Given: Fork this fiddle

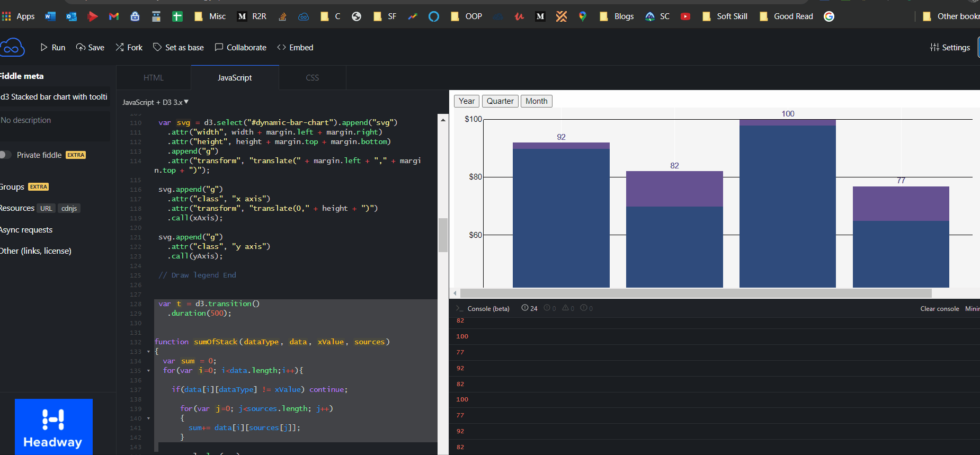Looking at the screenshot, I should (129, 48).
